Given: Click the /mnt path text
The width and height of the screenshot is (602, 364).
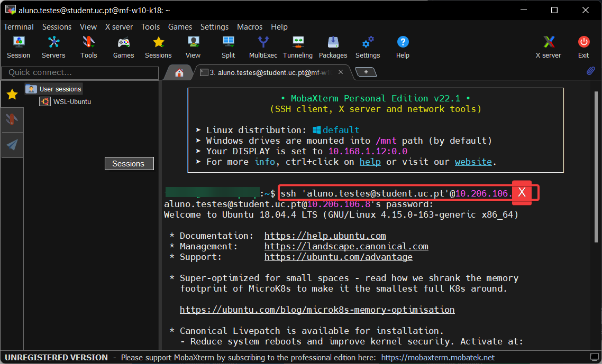Looking at the screenshot, I should [x=386, y=141].
